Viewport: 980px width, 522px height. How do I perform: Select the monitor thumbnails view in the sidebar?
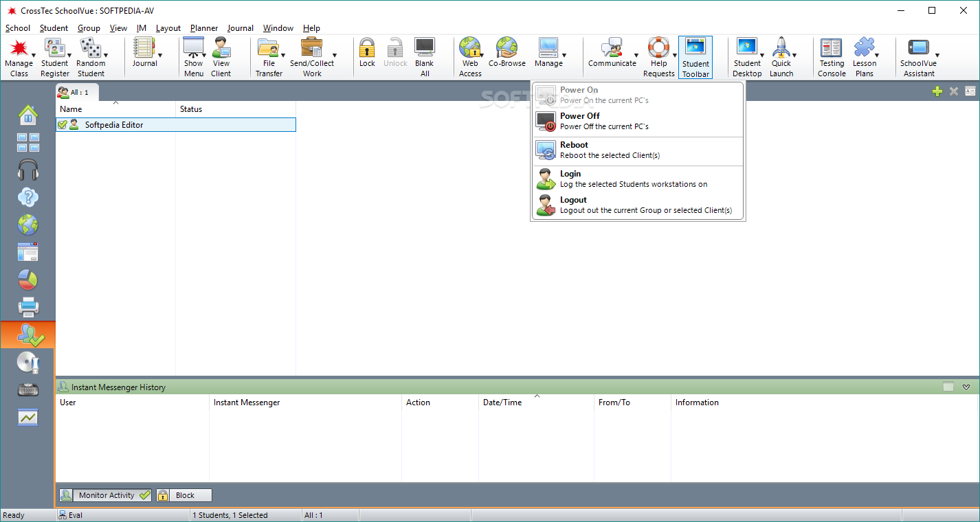pyautogui.click(x=28, y=142)
